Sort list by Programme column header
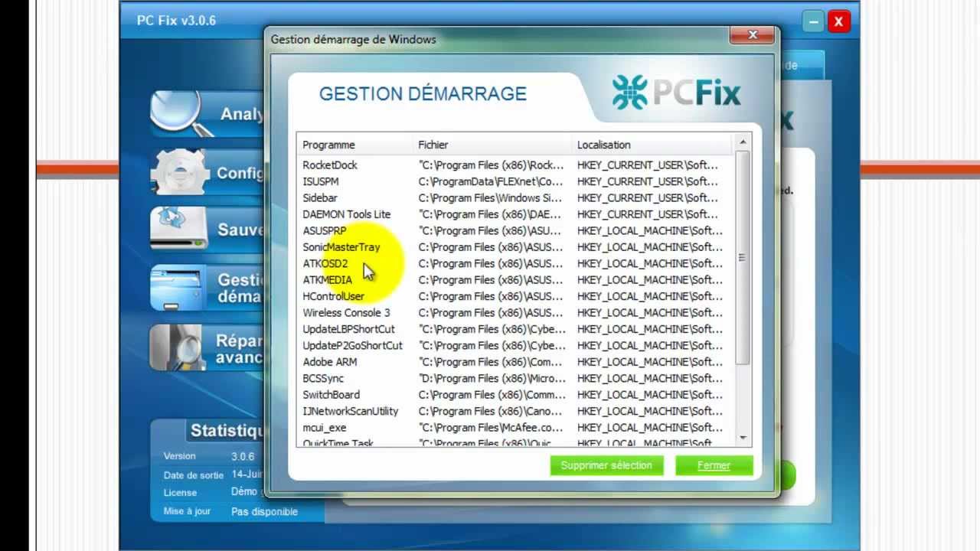 329,145
